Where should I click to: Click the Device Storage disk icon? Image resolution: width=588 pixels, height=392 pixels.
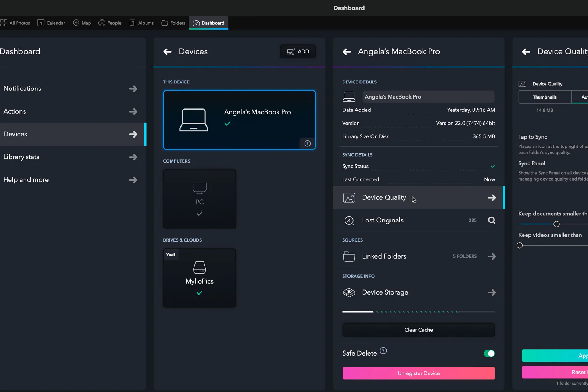click(x=349, y=292)
